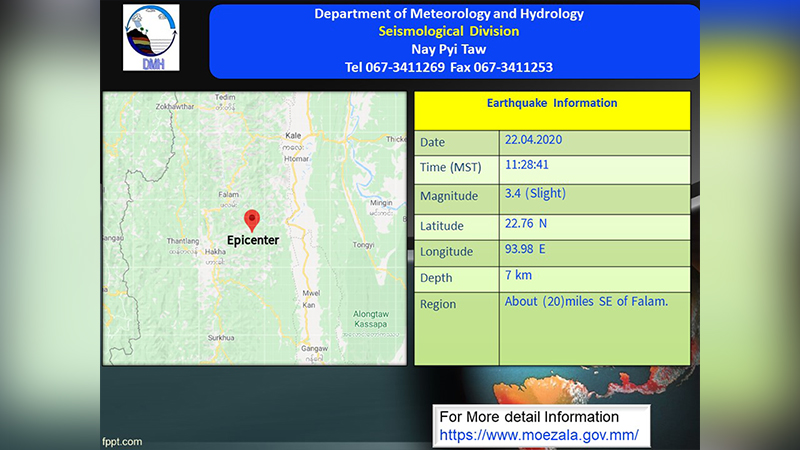Select the longitude value '93.98 E'
The width and height of the screenshot is (800, 450).
coord(525,249)
